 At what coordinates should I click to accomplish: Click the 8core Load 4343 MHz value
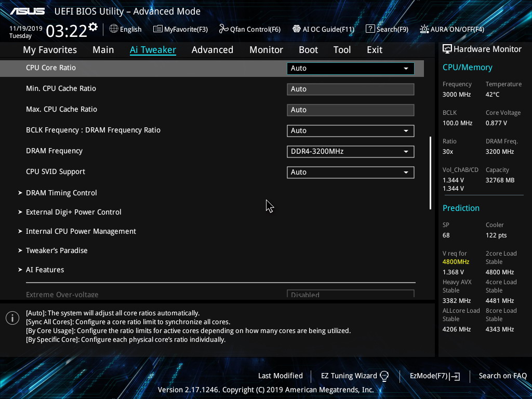click(500, 329)
